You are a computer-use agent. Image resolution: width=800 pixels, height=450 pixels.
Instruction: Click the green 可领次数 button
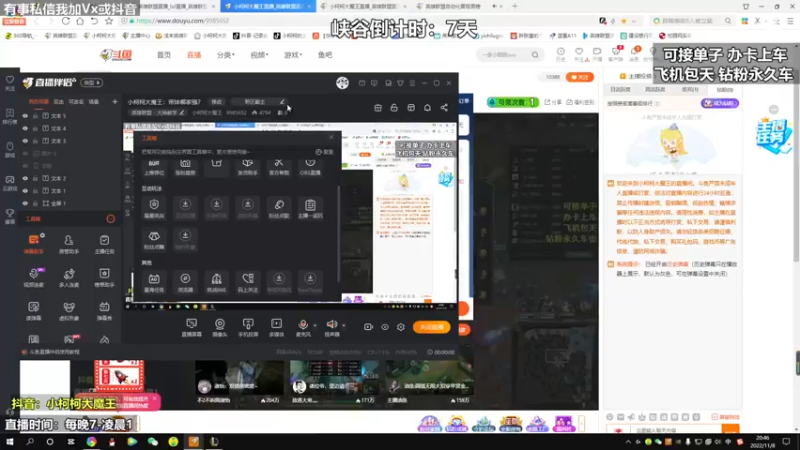coord(513,102)
